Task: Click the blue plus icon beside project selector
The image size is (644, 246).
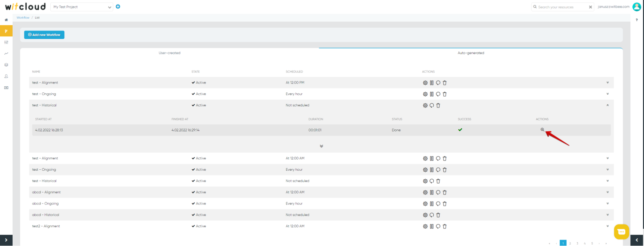Action: (x=118, y=6)
